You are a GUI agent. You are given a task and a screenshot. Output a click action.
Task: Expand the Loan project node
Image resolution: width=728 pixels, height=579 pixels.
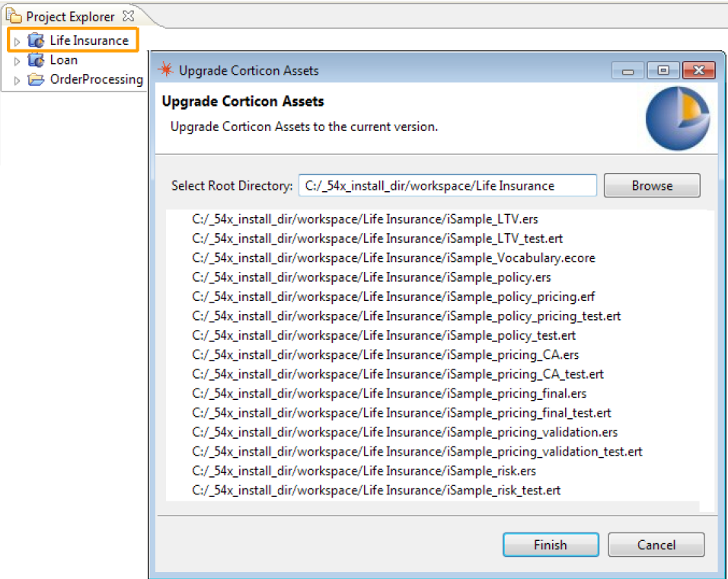tap(18, 61)
